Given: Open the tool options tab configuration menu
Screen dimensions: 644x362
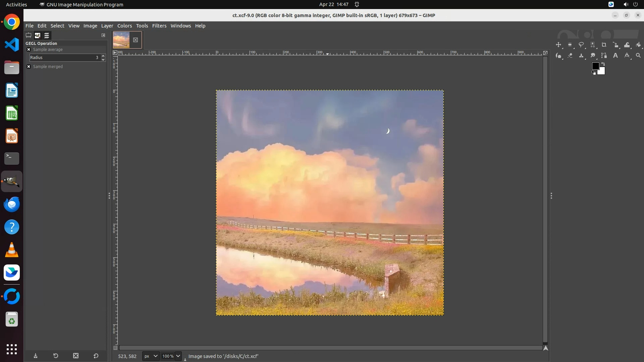Looking at the screenshot, I should [x=103, y=35].
